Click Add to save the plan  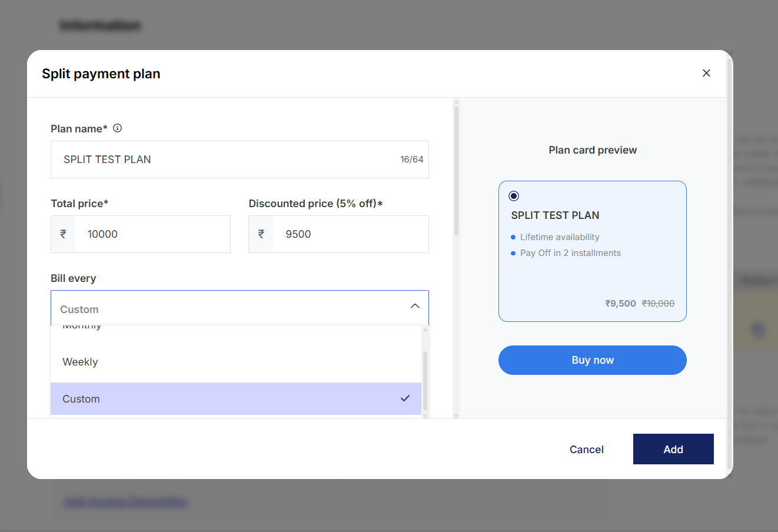coord(673,450)
